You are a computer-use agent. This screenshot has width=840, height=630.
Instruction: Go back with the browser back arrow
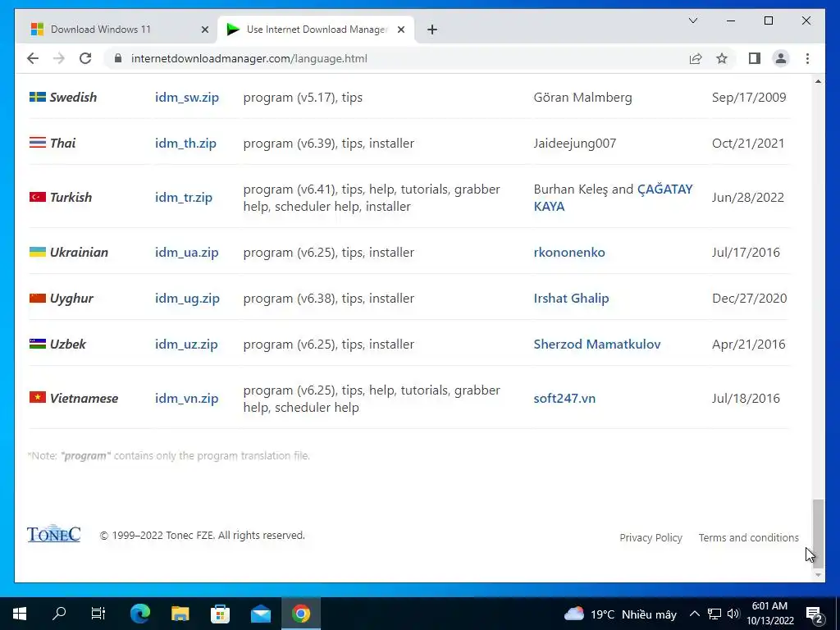[33, 58]
